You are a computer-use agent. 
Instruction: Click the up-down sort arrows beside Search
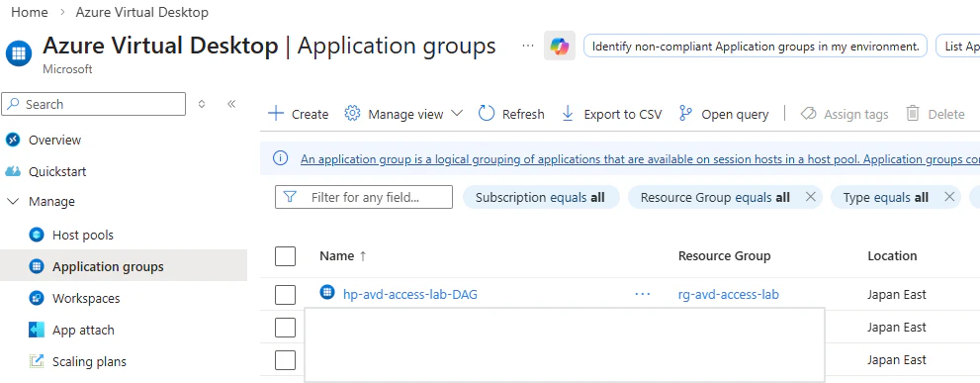[202, 104]
